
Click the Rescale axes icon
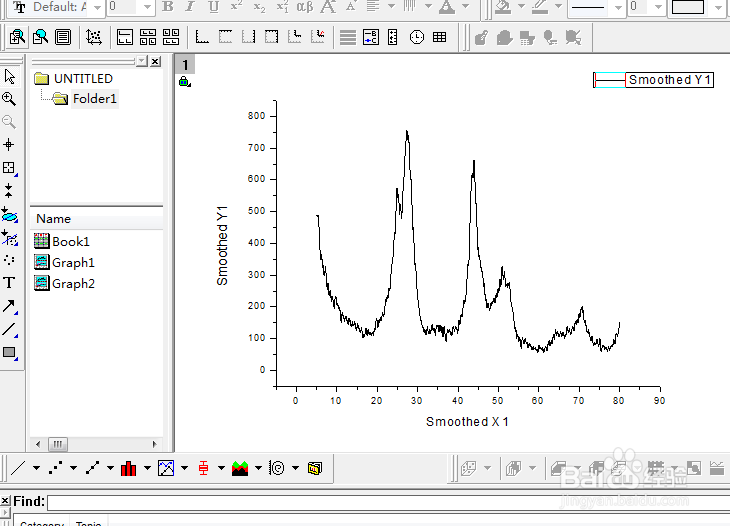point(94,37)
